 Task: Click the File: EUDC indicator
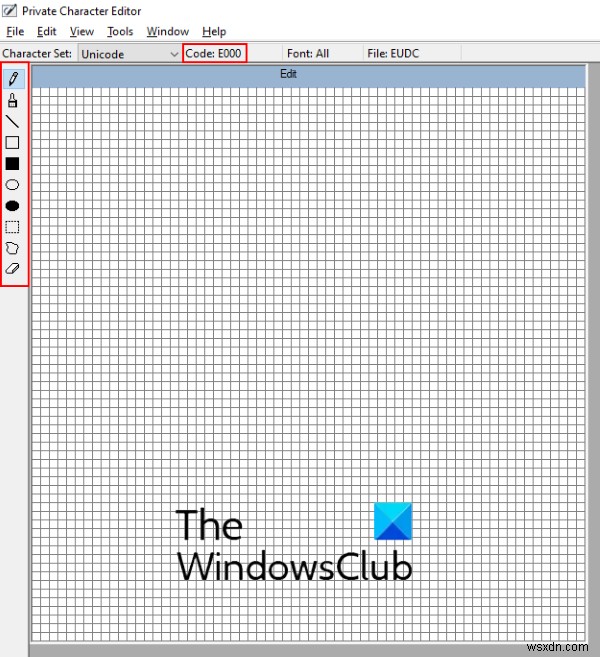[393, 53]
